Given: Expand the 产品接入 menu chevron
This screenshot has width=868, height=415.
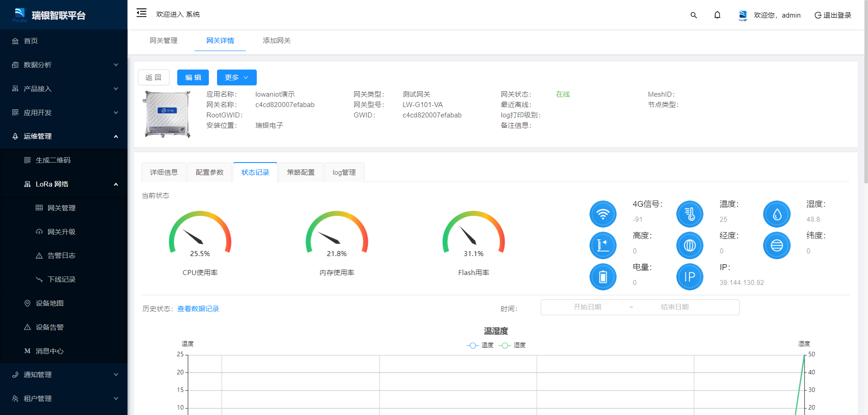Looking at the screenshot, I should click(116, 89).
